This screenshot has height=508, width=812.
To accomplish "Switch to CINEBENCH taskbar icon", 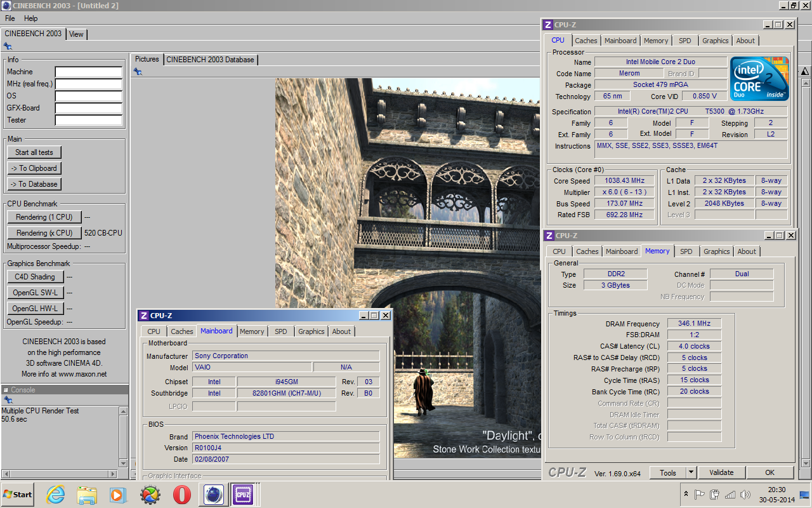I will pos(213,495).
